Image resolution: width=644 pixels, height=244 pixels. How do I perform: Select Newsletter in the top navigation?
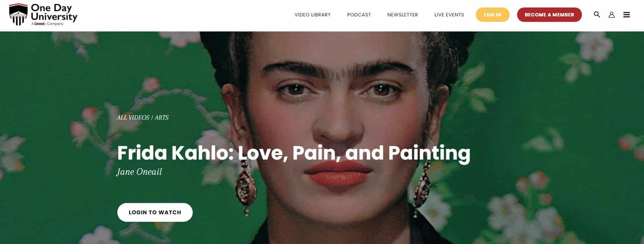(402, 15)
